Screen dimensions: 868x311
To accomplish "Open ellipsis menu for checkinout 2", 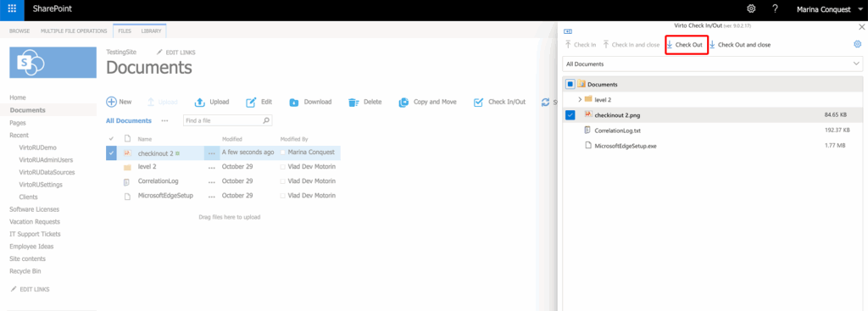I will [211, 153].
